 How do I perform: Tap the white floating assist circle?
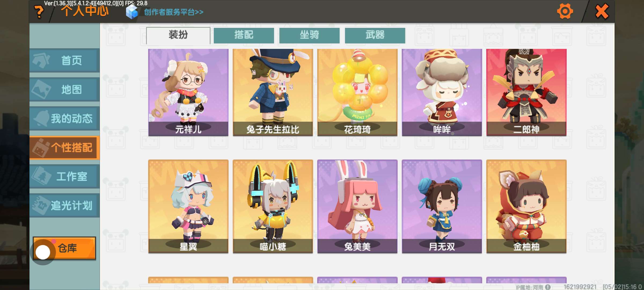pyautogui.click(x=43, y=252)
